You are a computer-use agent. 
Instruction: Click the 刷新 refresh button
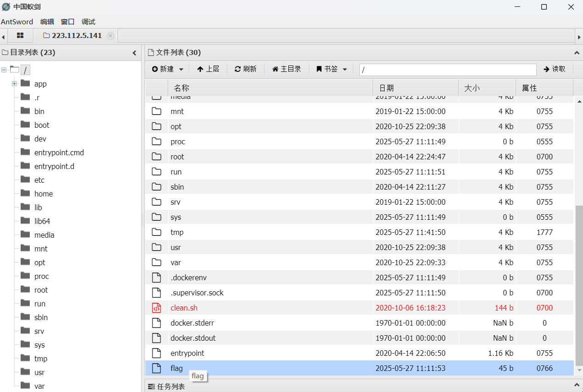click(246, 69)
